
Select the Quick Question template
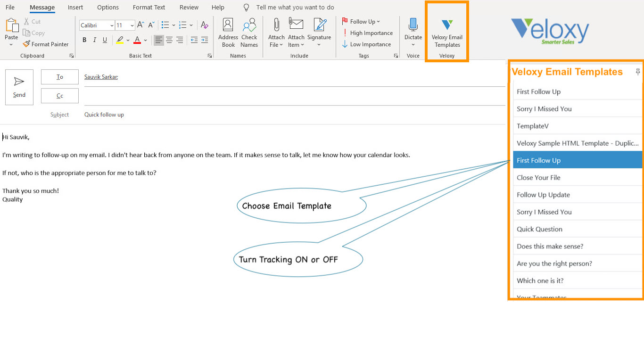(x=578, y=229)
